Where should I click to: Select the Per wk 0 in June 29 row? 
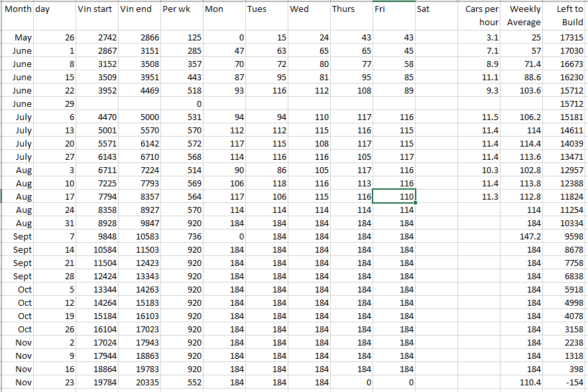click(x=181, y=104)
